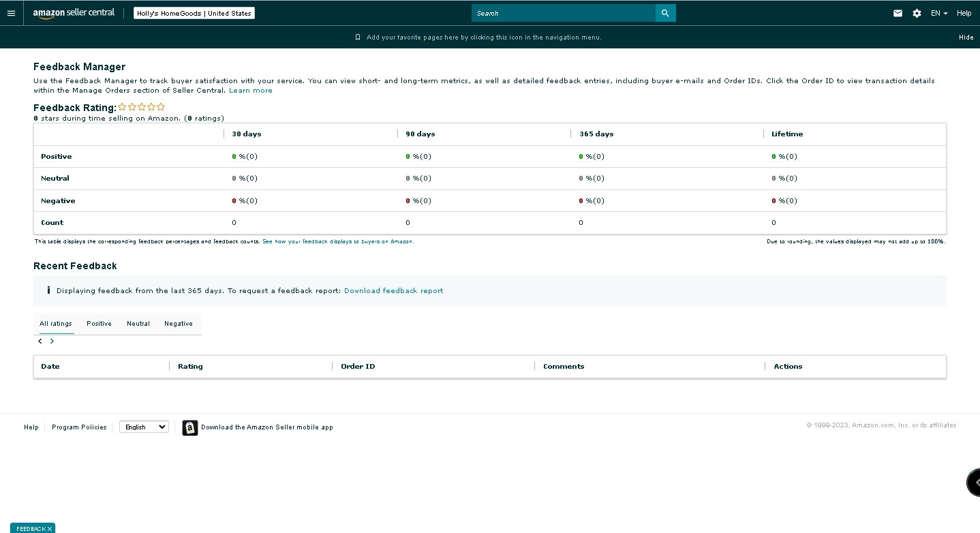
Task: Click the feedback rating stars
Action: pos(142,107)
